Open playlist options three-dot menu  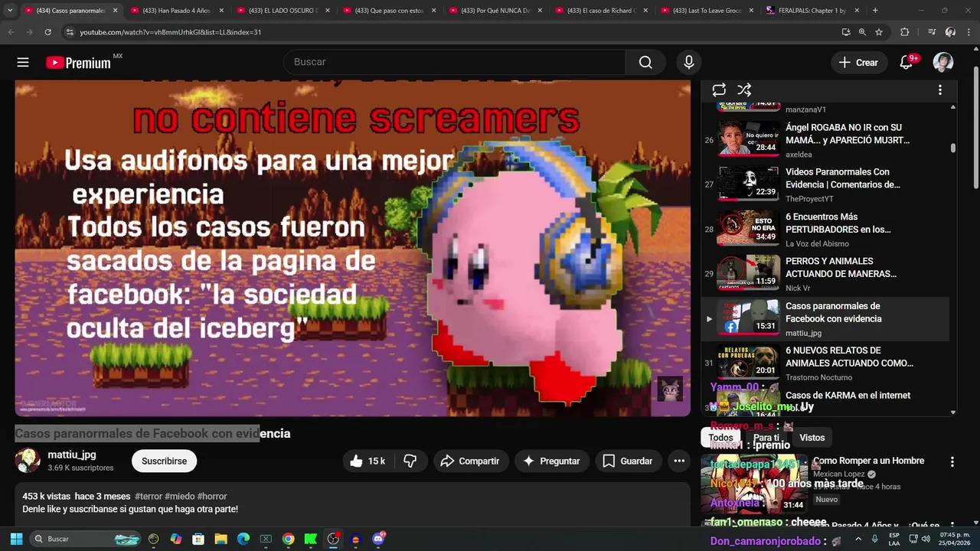940,90
